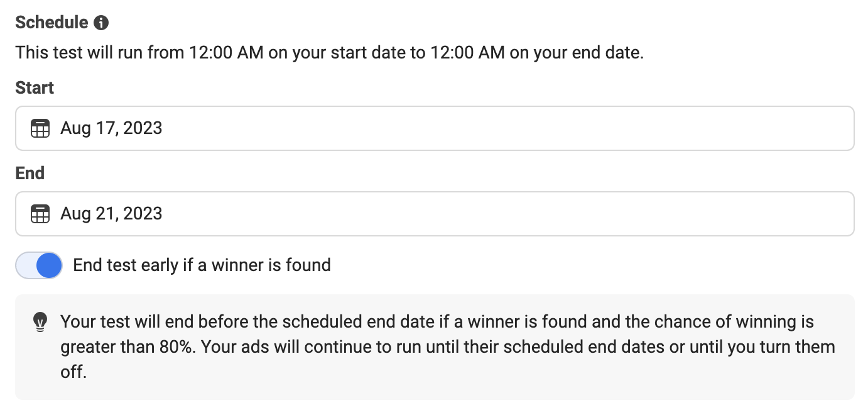This screenshot has width=868, height=410.
Task: Click the lightbulb tip icon
Action: pos(40,323)
